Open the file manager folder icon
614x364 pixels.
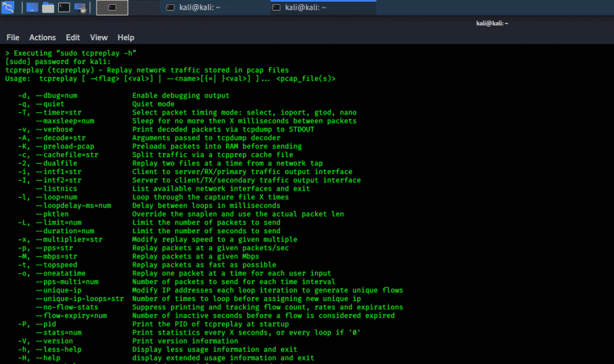(x=48, y=7)
